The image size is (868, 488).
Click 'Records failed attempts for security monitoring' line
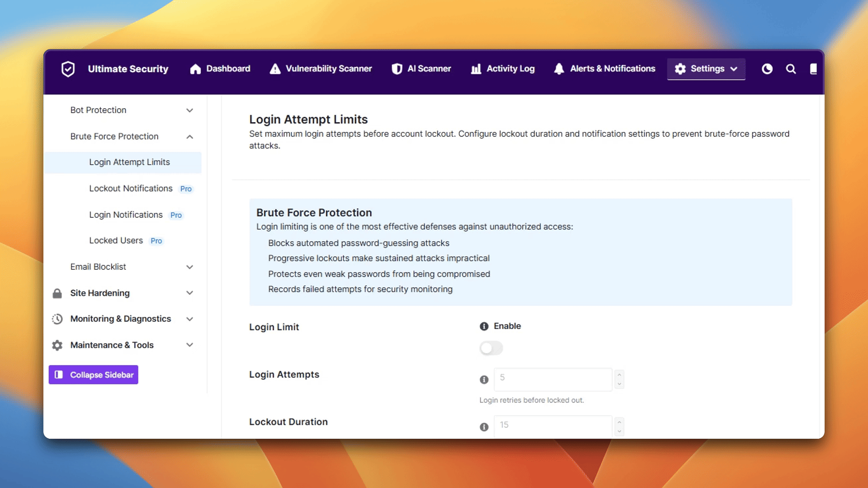click(360, 289)
